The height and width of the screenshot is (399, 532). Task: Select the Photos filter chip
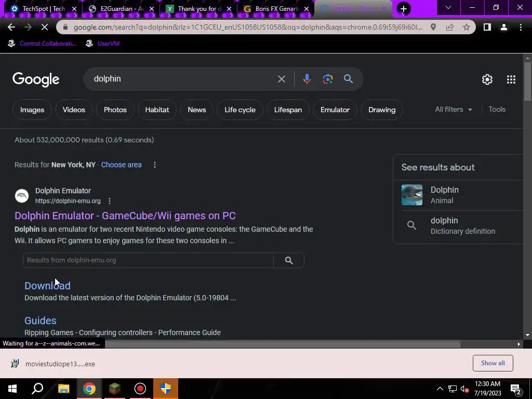115,110
